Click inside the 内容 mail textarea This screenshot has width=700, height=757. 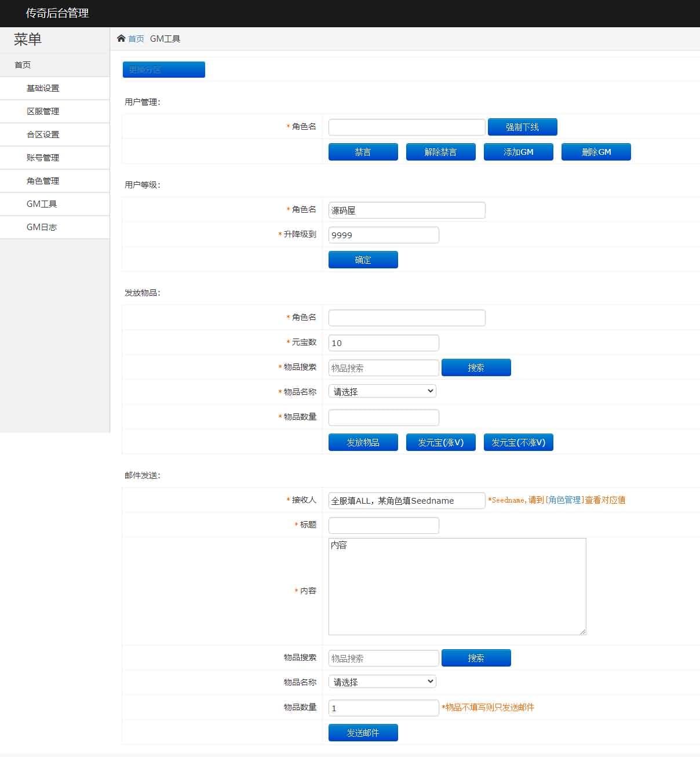click(x=457, y=585)
